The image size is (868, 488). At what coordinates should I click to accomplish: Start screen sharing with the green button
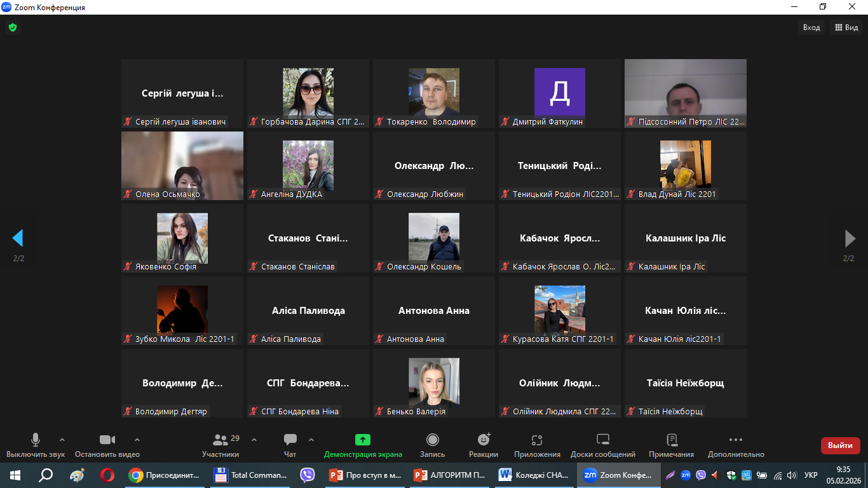[x=363, y=445]
